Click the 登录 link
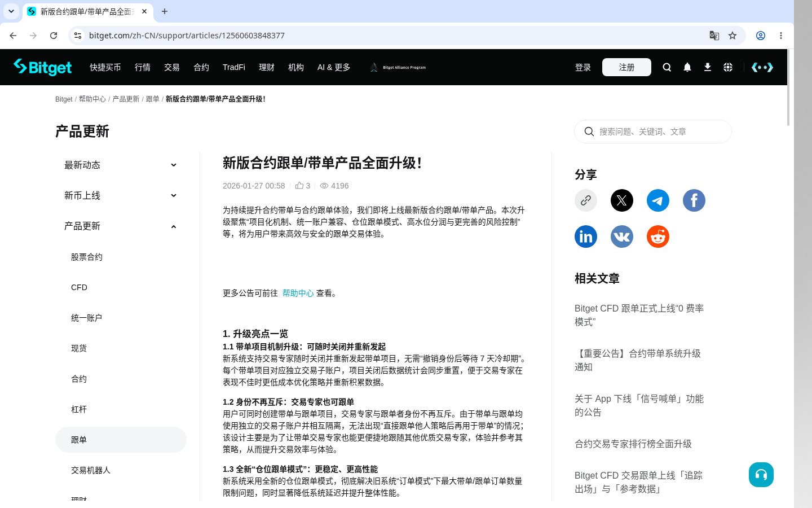Screen dimensions: 812x508 [x=583, y=67]
